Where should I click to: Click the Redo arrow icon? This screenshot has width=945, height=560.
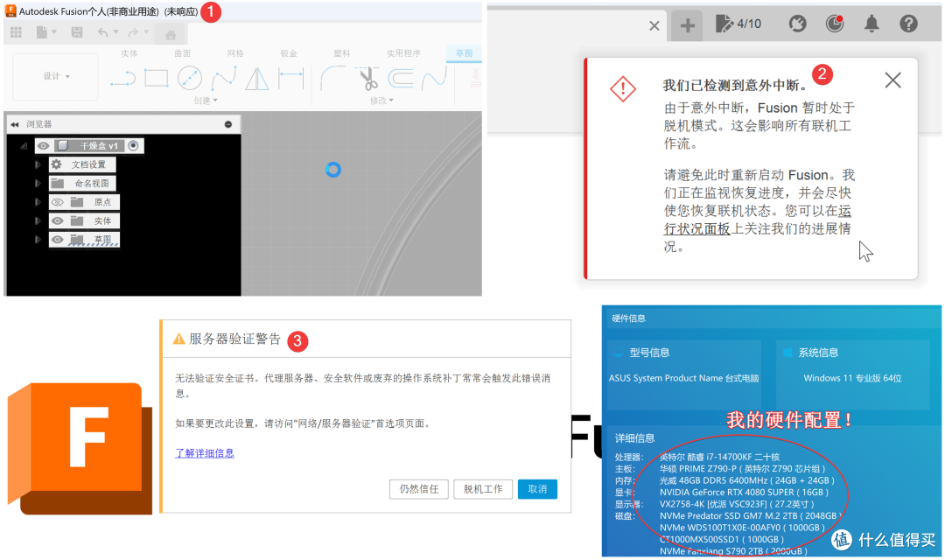coord(133,32)
